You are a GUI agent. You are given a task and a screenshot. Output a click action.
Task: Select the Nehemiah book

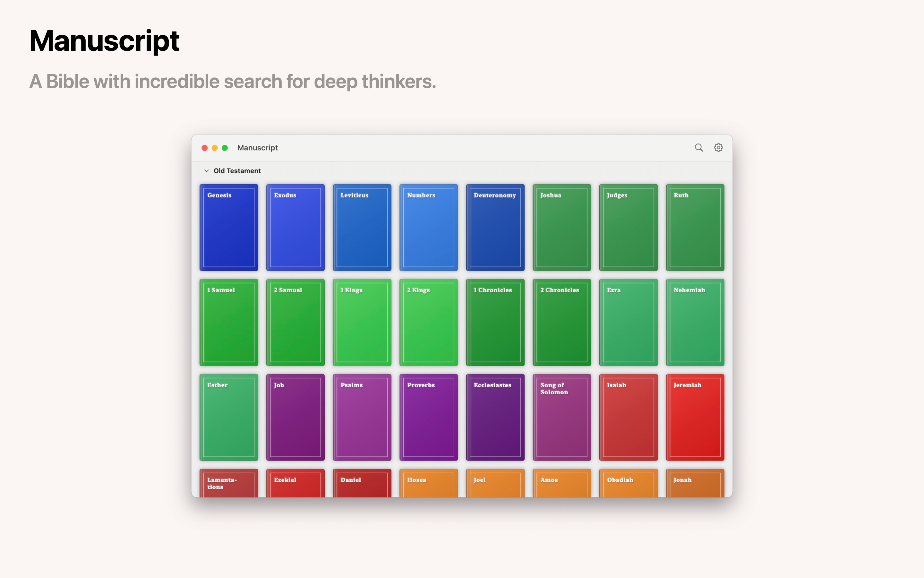click(x=695, y=322)
